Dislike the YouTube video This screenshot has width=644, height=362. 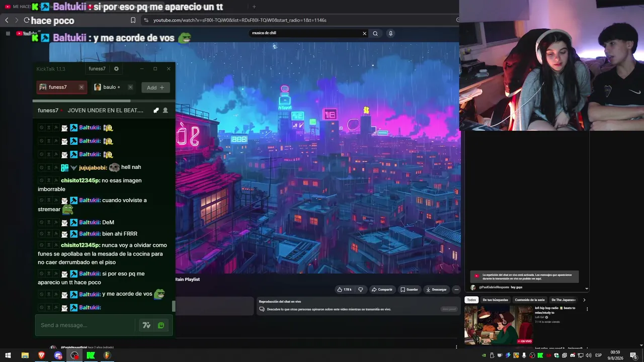[360, 290]
